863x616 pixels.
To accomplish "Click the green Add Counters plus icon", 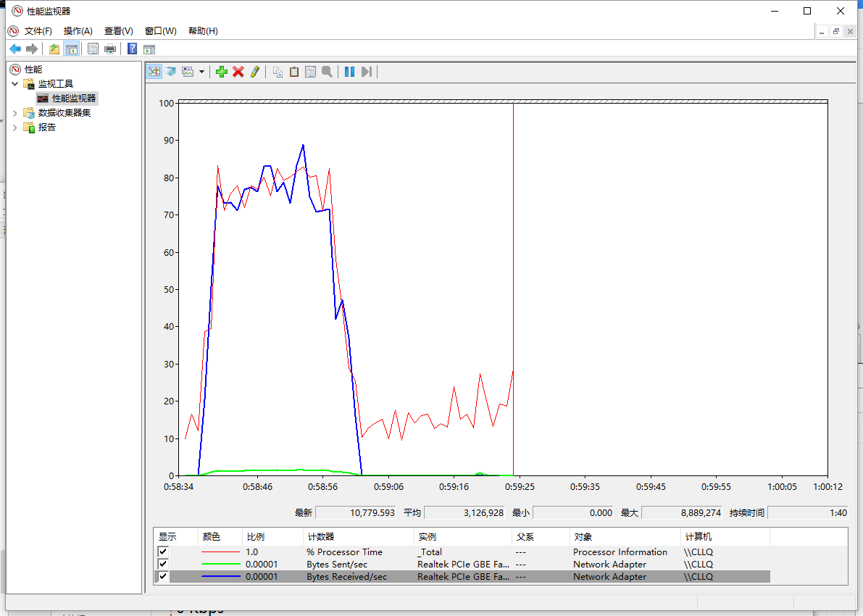I will tap(222, 72).
